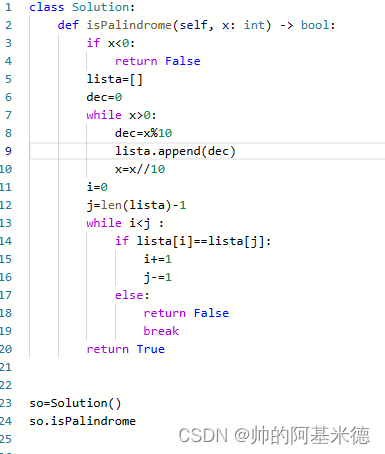385x454 pixels.
Task: Click the 'so.isPalindrome' line
Action: [83, 421]
